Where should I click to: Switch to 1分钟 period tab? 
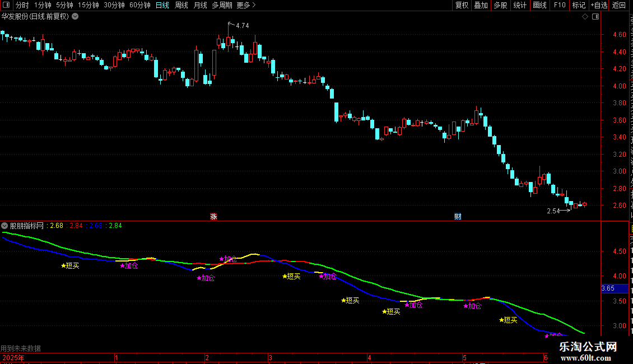(43, 5)
